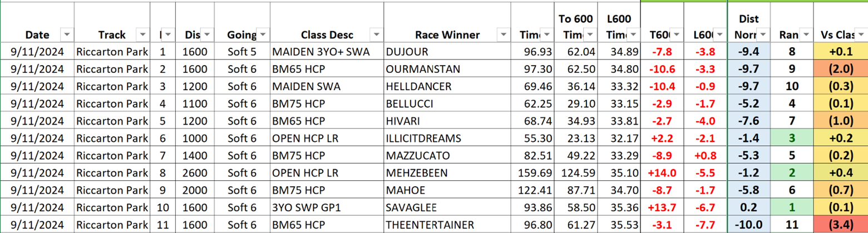This screenshot has width=868, height=233.
Task: Open the L600 Time filter dropdown
Action: pos(634,34)
